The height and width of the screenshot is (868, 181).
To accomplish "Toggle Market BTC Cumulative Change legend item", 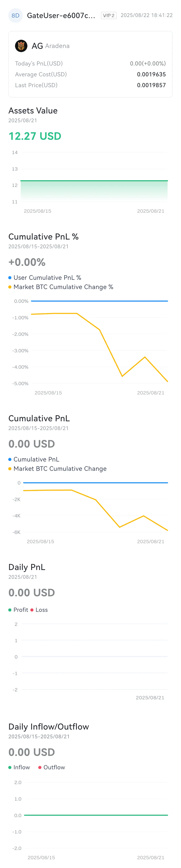I will (57, 469).
